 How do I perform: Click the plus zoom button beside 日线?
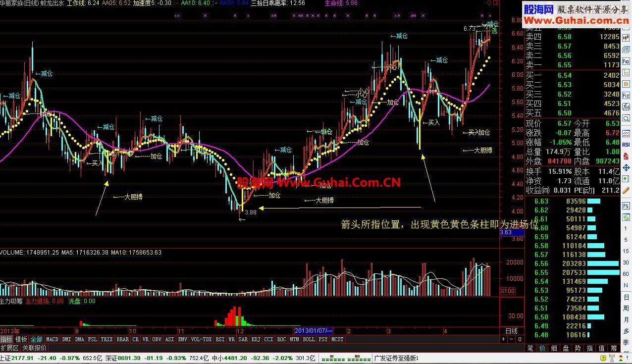pos(503,339)
